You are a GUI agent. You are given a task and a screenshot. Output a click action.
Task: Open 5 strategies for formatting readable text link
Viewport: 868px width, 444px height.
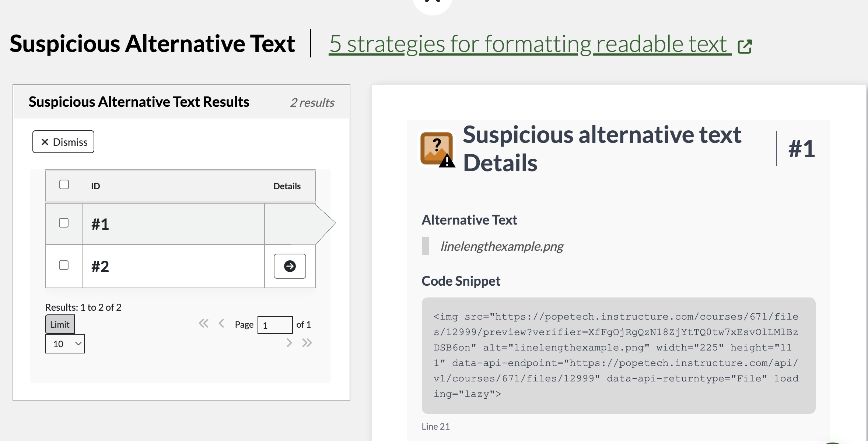[528, 44]
